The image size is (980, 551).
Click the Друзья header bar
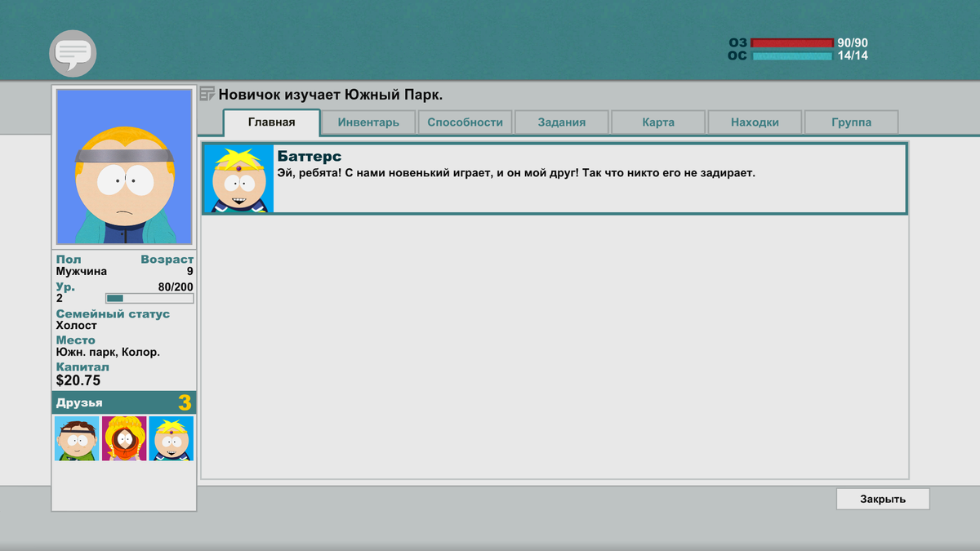(x=124, y=402)
